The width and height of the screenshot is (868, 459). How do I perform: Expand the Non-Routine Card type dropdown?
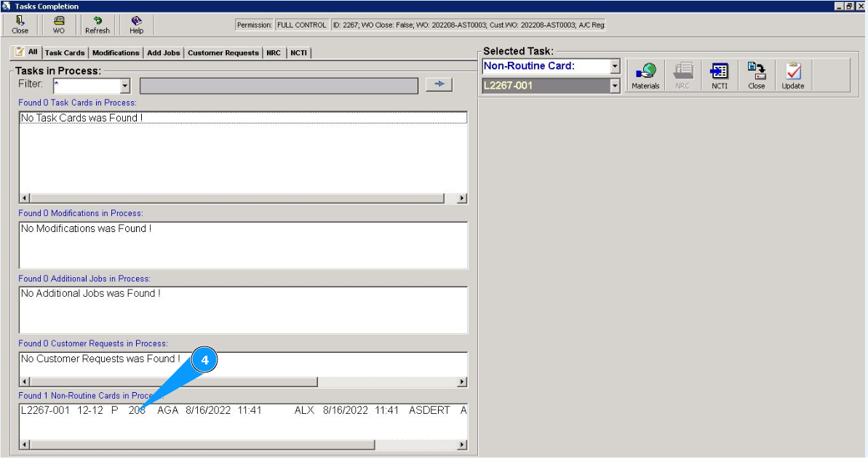(615, 66)
